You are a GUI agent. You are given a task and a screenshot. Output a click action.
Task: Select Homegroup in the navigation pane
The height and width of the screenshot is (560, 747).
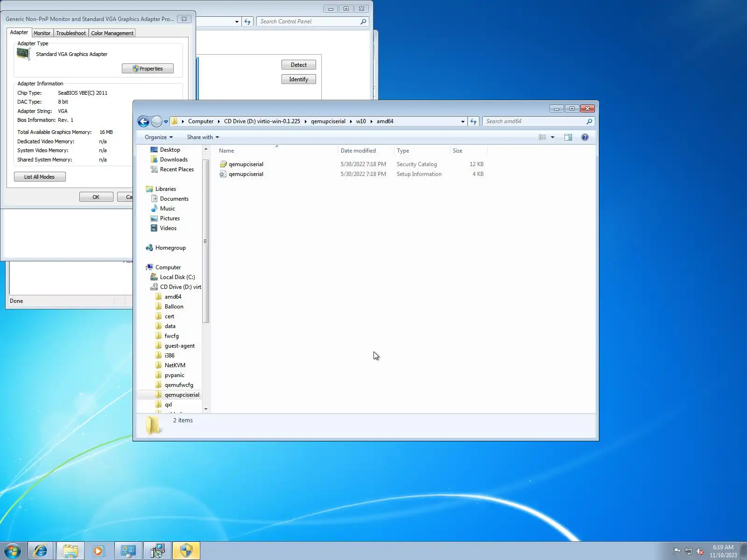pos(166,248)
